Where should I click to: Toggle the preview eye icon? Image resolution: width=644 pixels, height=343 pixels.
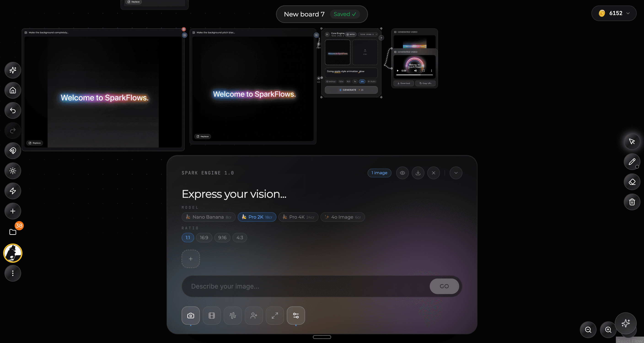[x=402, y=173]
